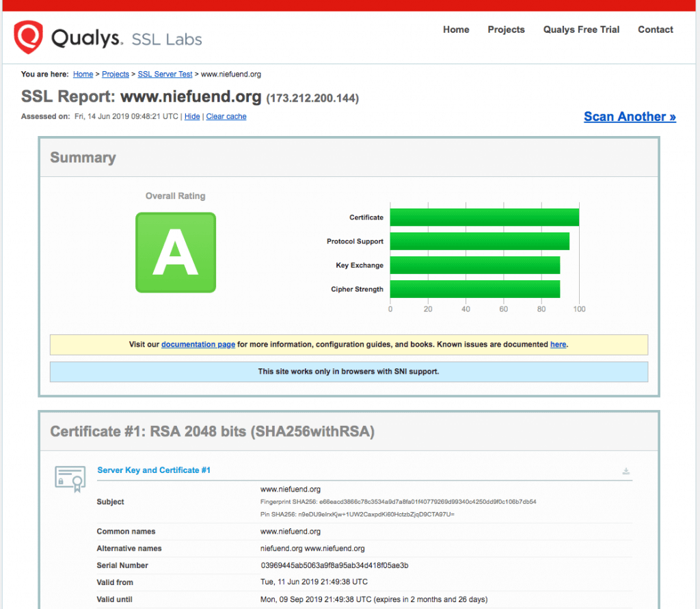This screenshot has width=700, height=609.
Task: Click the assessed date Fri, 14 Jun 2019
Action: click(x=126, y=116)
